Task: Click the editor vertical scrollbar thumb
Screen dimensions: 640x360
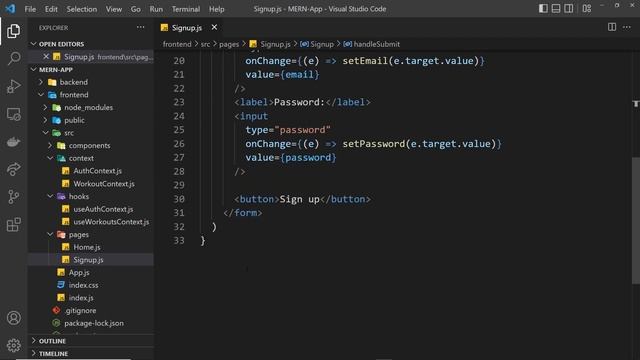Action: pos(636,220)
